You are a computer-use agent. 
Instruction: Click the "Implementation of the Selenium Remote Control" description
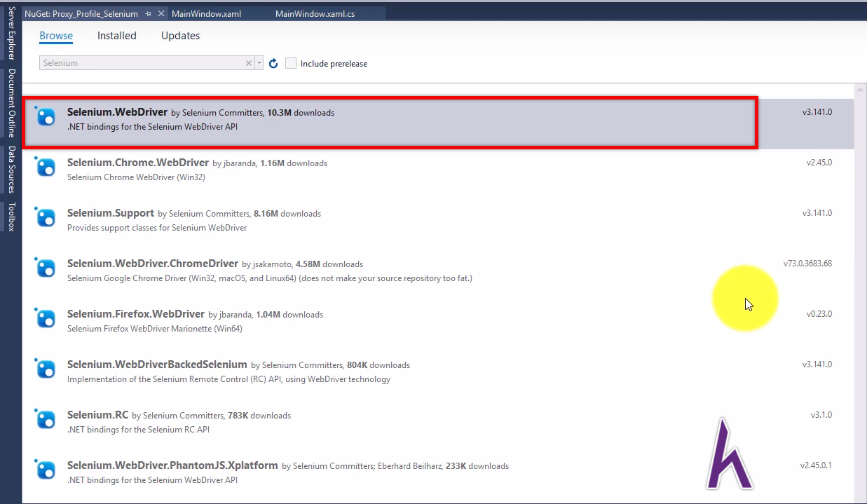tap(228, 379)
